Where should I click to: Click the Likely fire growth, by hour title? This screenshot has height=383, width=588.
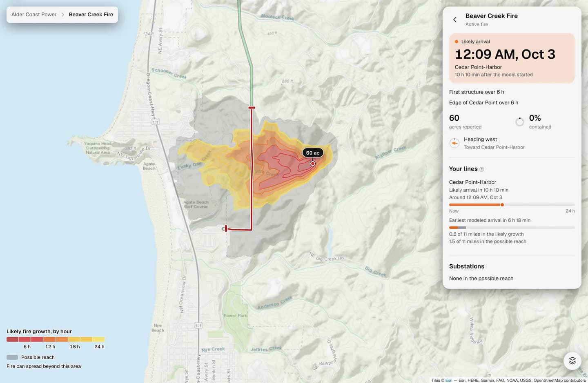tap(39, 332)
